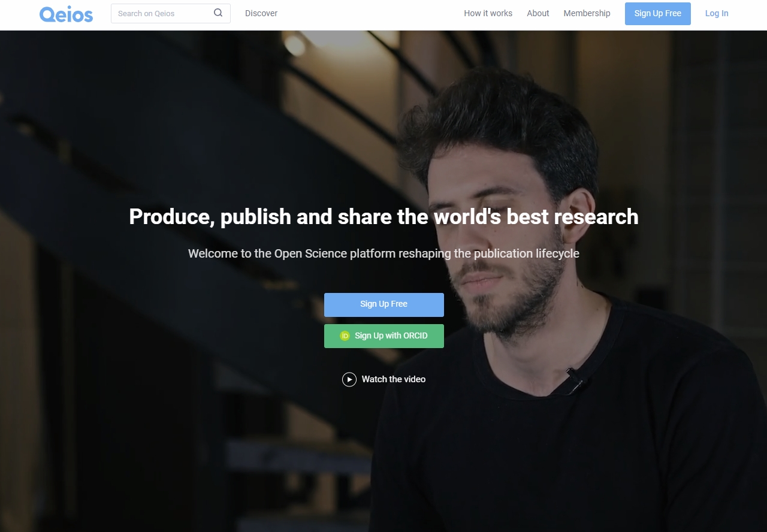Viewport: 767px width, 532px height.
Task: Go to the About page
Action: [x=538, y=13]
